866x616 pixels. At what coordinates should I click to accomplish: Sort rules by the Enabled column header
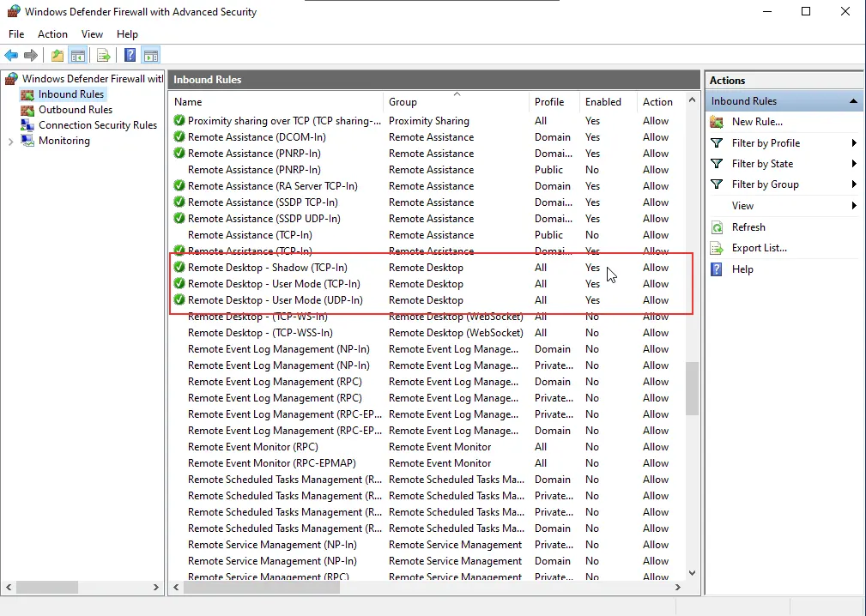click(x=603, y=101)
